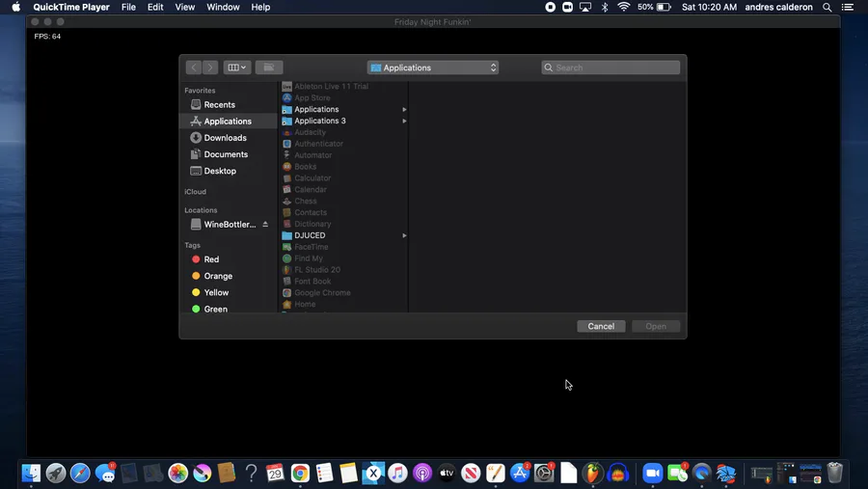Select Downloads in the sidebar
This screenshot has height=489, width=868.
pos(228,138)
